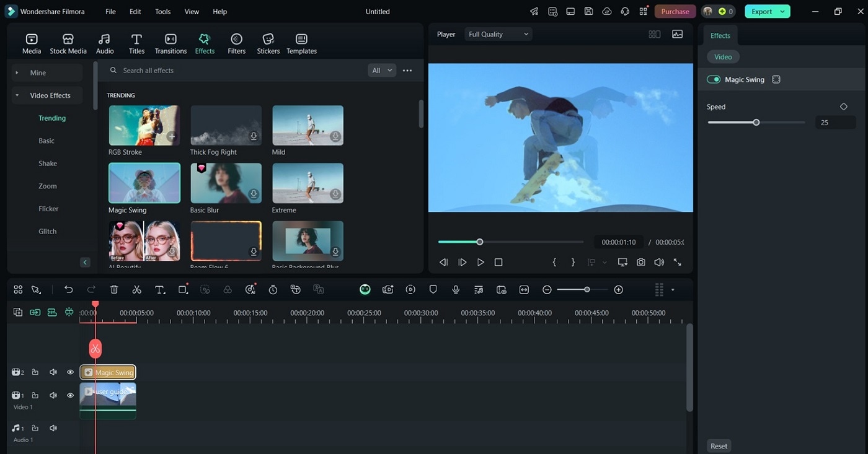Open the View menu
Viewport: 868px width, 454px height.
(x=192, y=12)
